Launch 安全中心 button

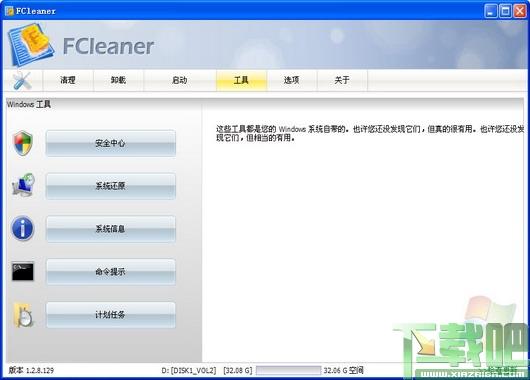click(x=111, y=143)
